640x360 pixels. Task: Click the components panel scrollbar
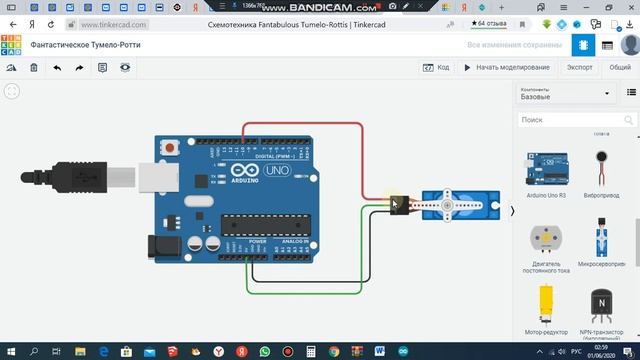(x=638, y=242)
